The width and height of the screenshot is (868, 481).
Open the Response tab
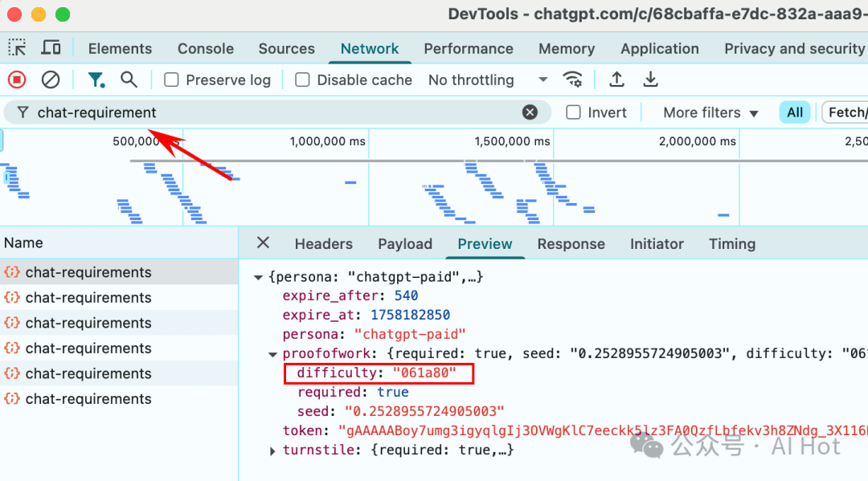coord(571,244)
